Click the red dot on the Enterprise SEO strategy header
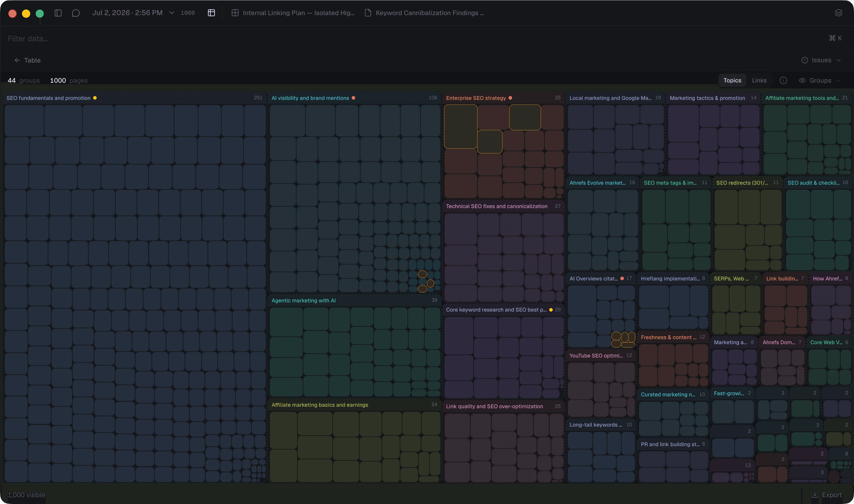This screenshot has width=854, height=504. point(510,98)
